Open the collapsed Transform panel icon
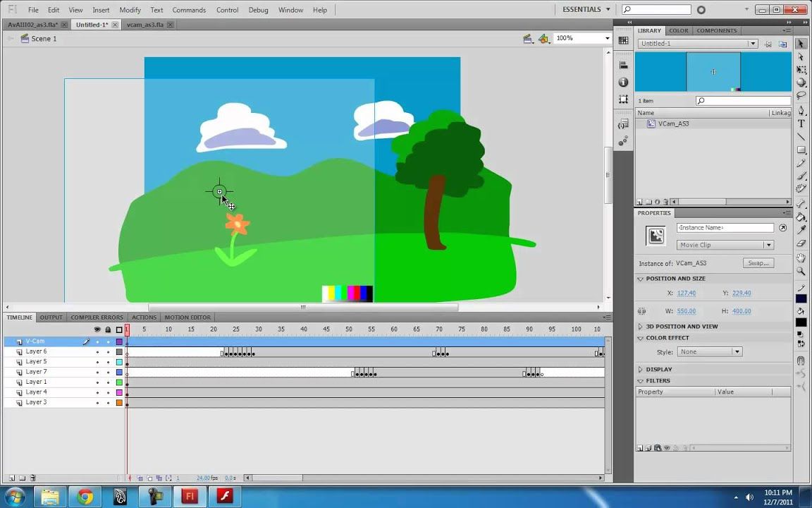The width and height of the screenshot is (812, 508). click(624, 99)
